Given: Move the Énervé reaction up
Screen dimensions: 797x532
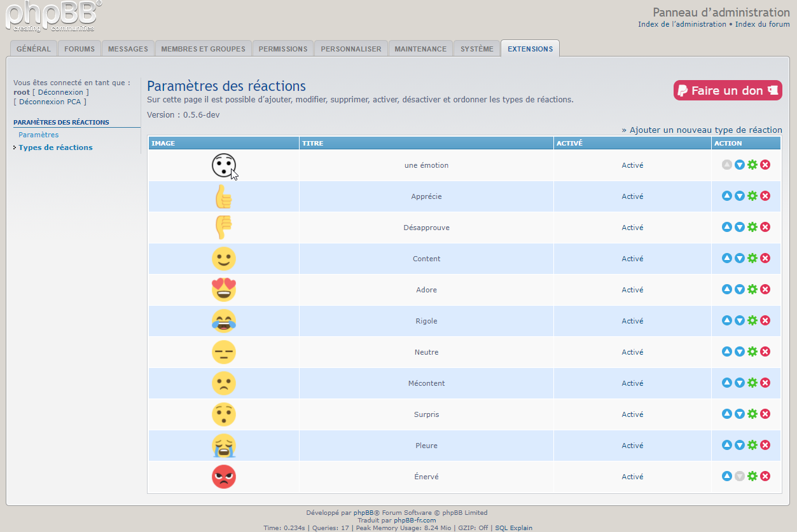Looking at the screenshot, I should pos(727,476).
